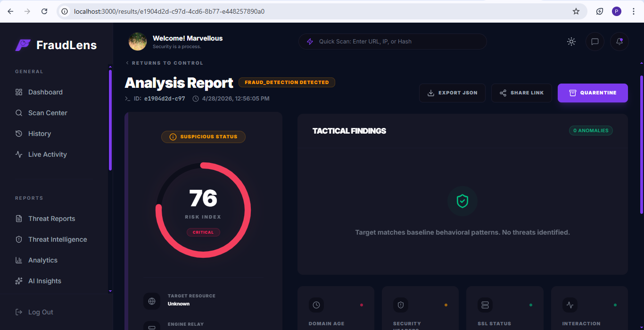
Task: Click the Live Activity pulse icon
Action: (x=19, y=154)
